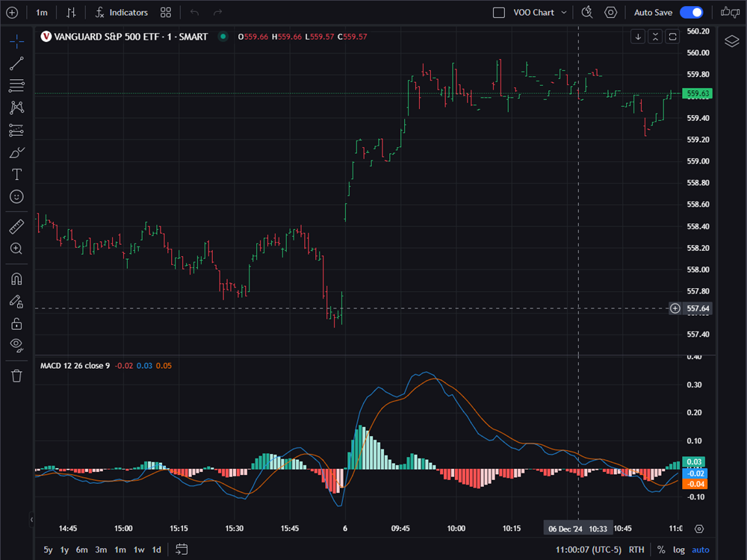Toggle the Auto Save switch
This screenshot has height=560, width=747.
click(692, 13)
